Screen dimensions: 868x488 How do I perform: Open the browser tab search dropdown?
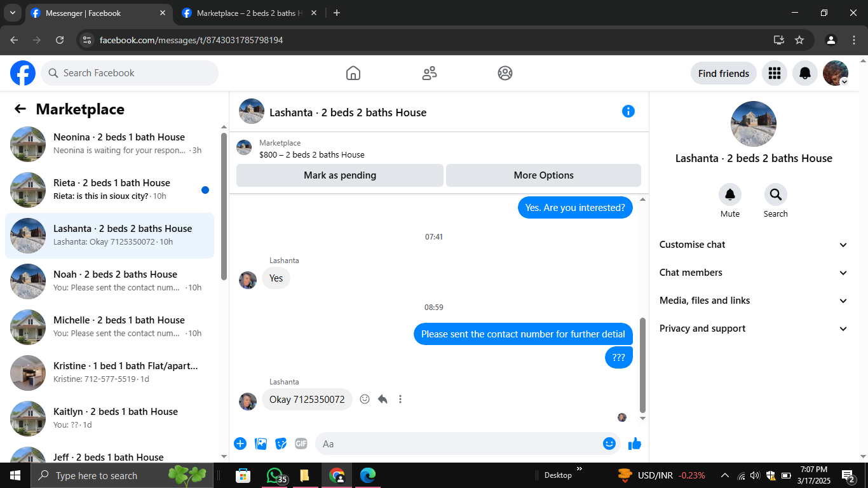click(x=13, y=13)
